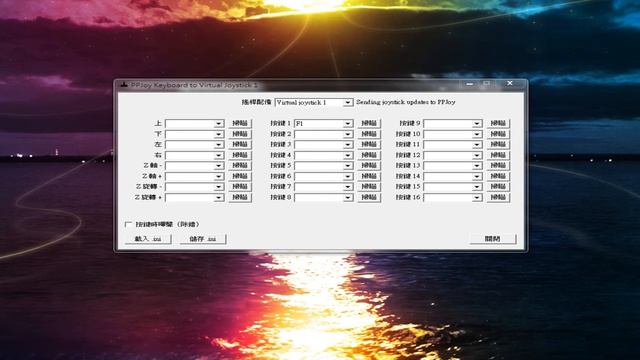Scan a key for 按鍵 10

[x=498, y=134]
